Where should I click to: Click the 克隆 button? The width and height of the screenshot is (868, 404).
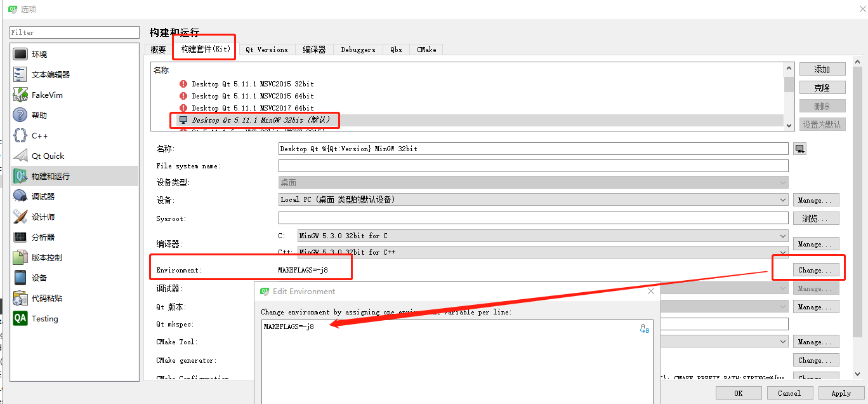[x=822, y=88]
